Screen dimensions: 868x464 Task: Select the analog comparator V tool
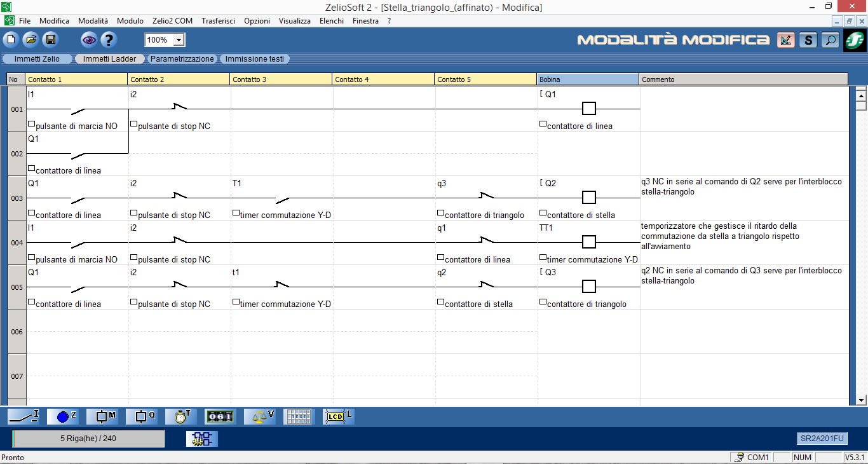point(261,416)
